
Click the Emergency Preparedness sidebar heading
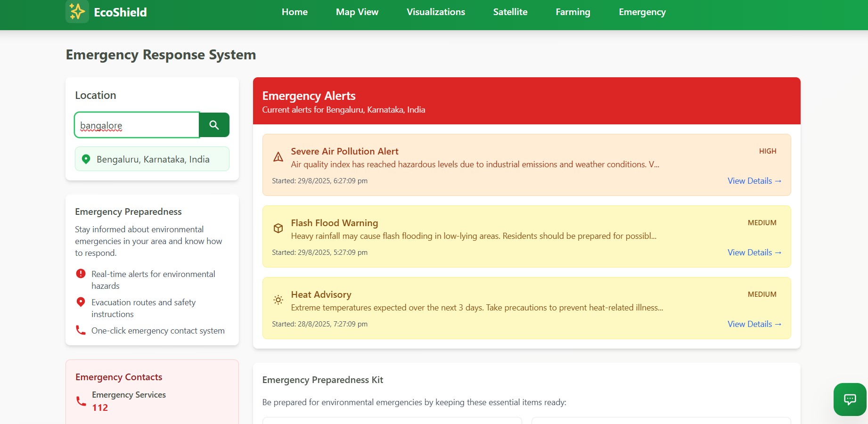(x=128, y=212)
